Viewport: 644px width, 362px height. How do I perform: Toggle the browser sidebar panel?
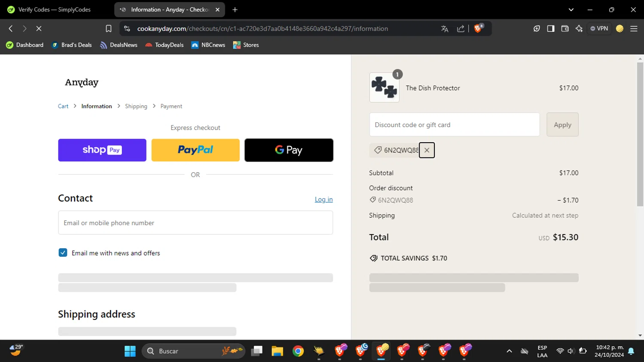point(550,28)
